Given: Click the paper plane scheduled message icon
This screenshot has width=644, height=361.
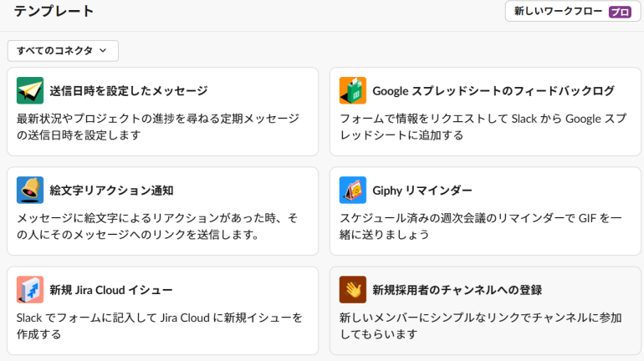Looking at the screenshot, I should point(30,90).
